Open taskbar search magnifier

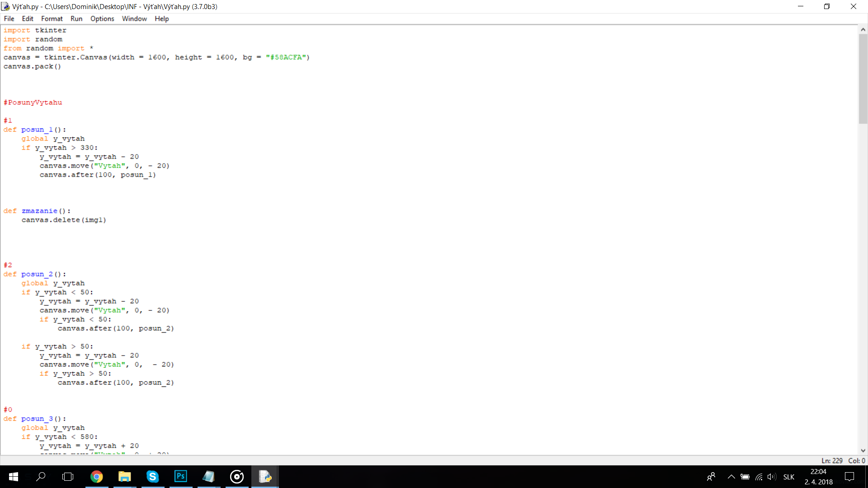pos(41,477)
